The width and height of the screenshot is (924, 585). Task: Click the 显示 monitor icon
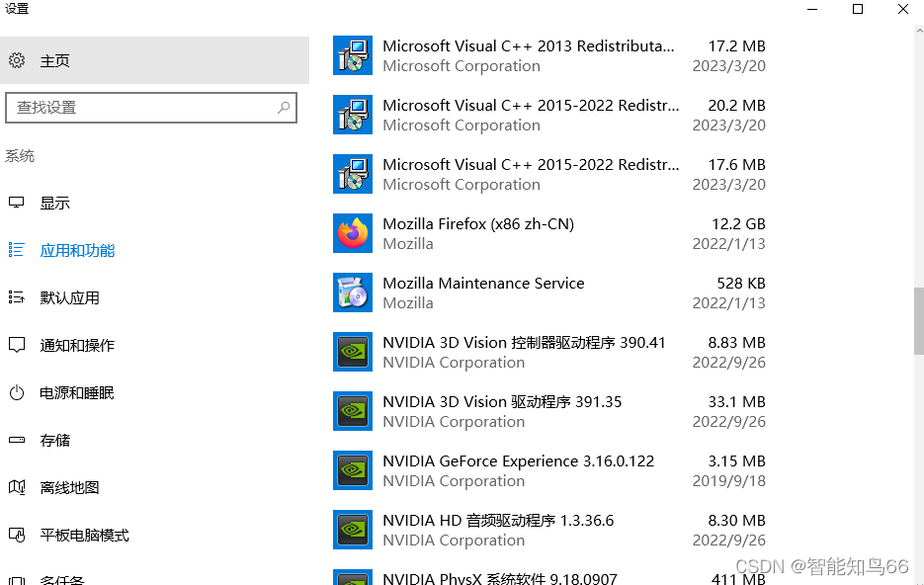(x=17, y=203)
